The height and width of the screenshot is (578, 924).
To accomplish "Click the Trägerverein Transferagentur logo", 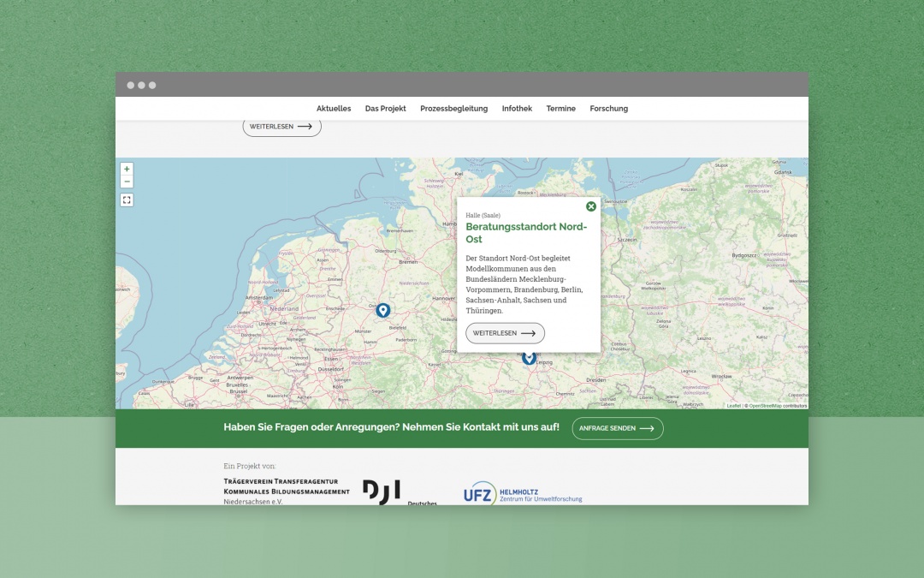I will (x=287, y=492).
